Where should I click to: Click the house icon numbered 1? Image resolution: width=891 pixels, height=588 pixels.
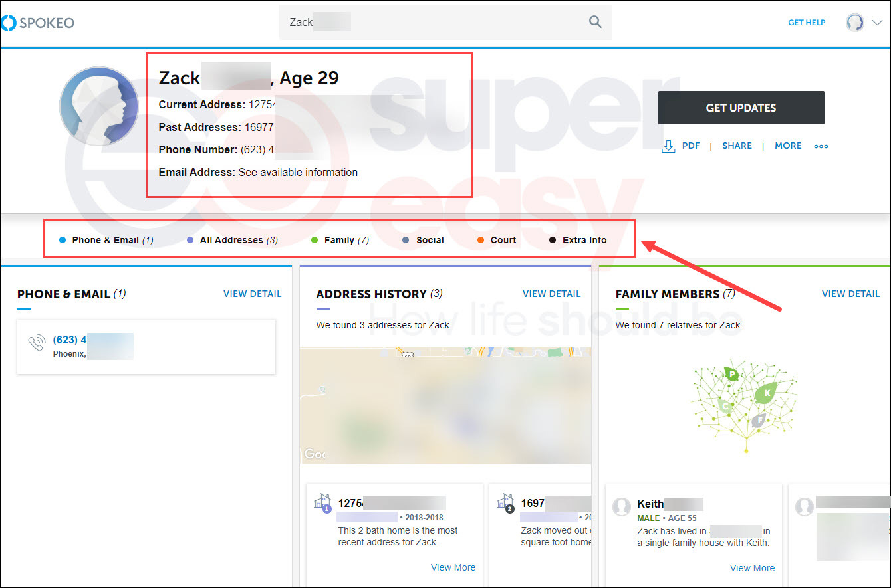[322, 502]
